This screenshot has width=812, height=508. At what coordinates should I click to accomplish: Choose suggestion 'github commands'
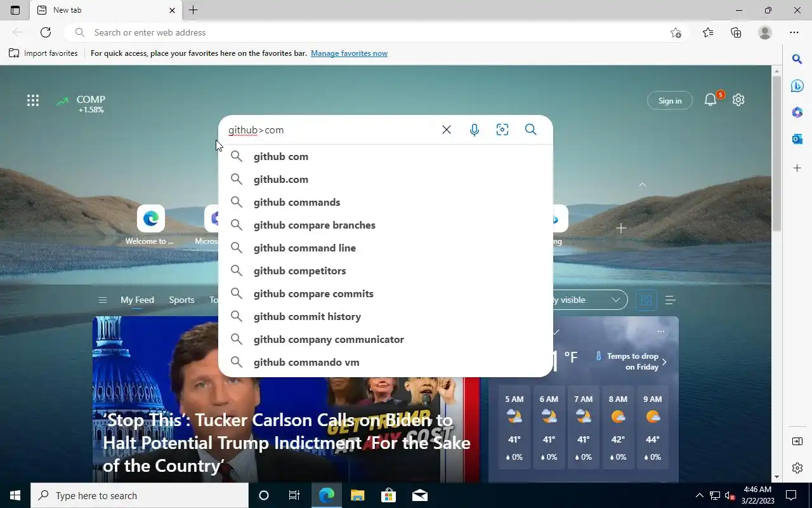point(386,202)
